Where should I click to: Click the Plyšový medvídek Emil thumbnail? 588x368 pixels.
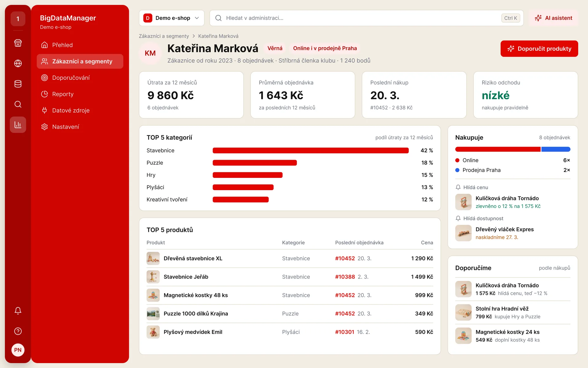coord(153,332)
